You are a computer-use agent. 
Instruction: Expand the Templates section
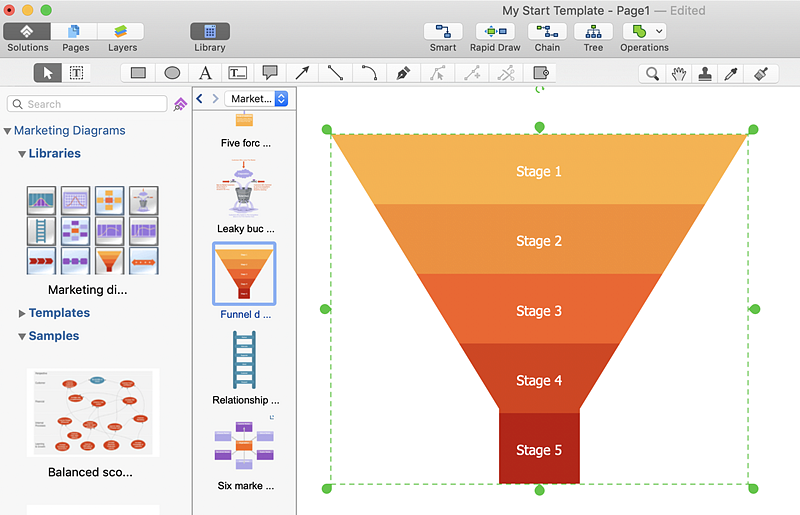(23, 313)
